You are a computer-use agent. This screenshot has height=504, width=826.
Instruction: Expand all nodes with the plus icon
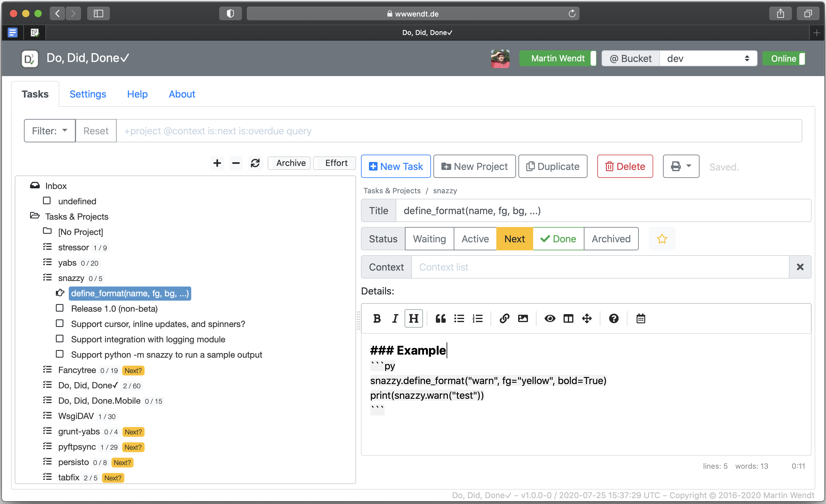pyautogui.click(x=217, y=163)
